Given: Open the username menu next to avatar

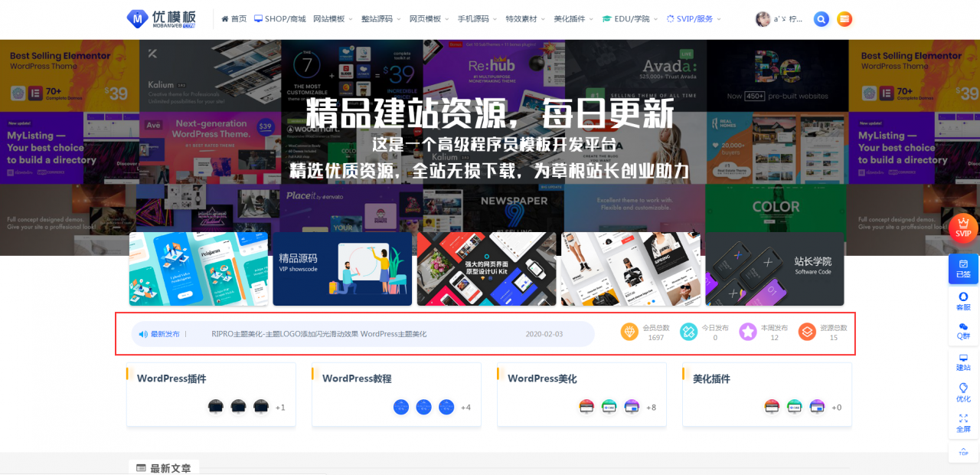Looking at the screenshot, I should click(x=788, y=19).
